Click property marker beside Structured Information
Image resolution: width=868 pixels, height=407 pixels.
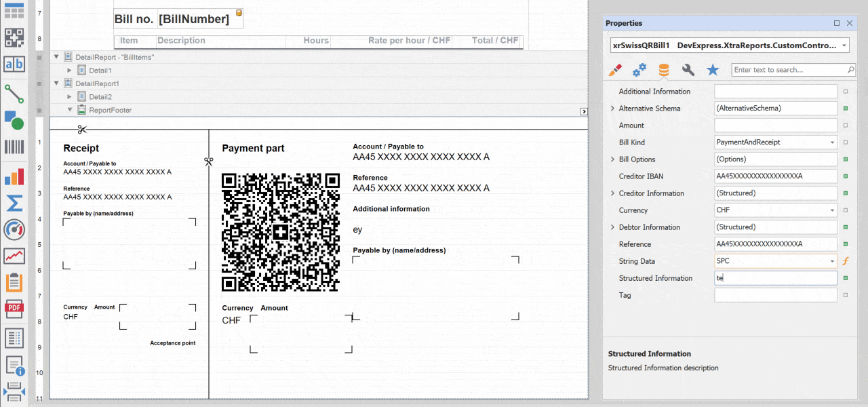(x=846, y=278)
